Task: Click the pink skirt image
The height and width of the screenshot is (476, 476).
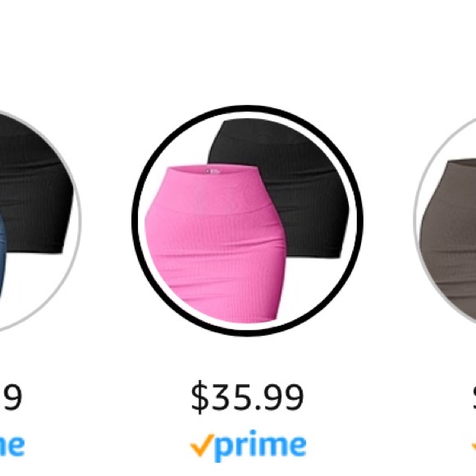Action: [x=214, y=243]
